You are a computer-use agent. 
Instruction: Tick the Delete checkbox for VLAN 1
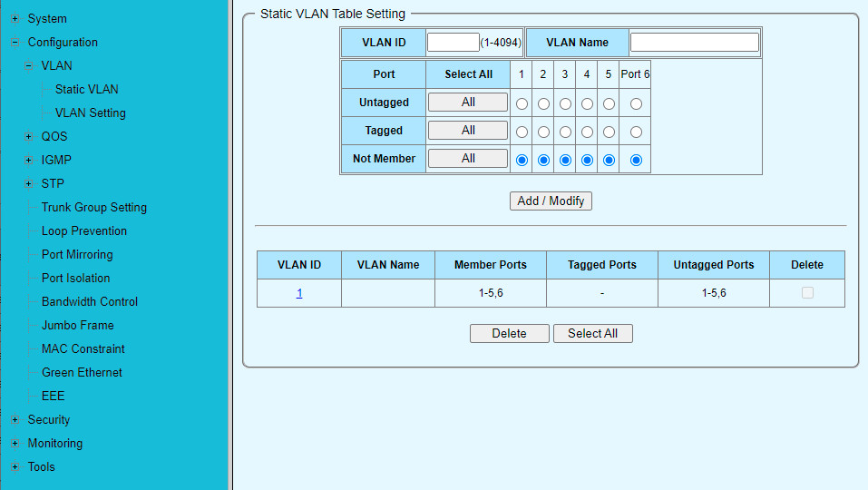point(807,293)
